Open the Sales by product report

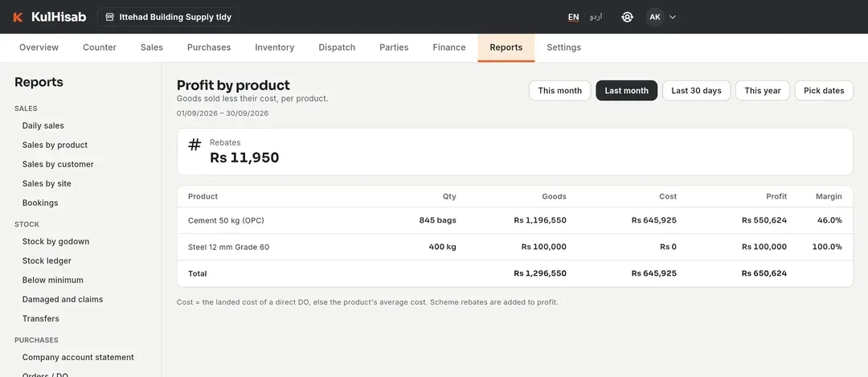tap(55, 145)
